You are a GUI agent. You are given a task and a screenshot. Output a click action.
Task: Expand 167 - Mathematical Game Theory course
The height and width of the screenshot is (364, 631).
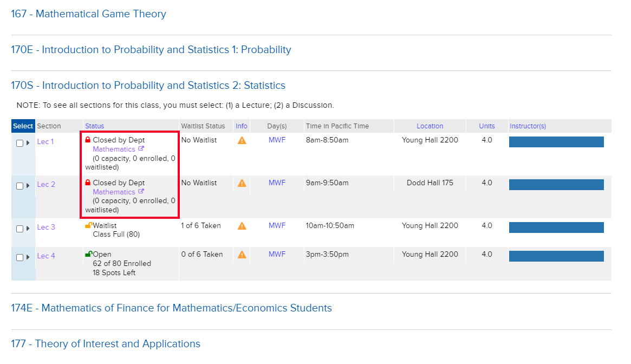coord(88,14)
